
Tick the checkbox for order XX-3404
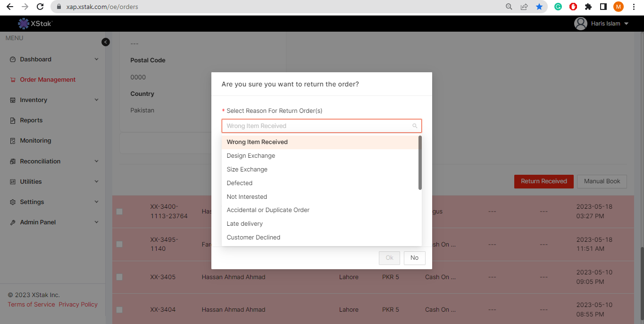(119, 310)
